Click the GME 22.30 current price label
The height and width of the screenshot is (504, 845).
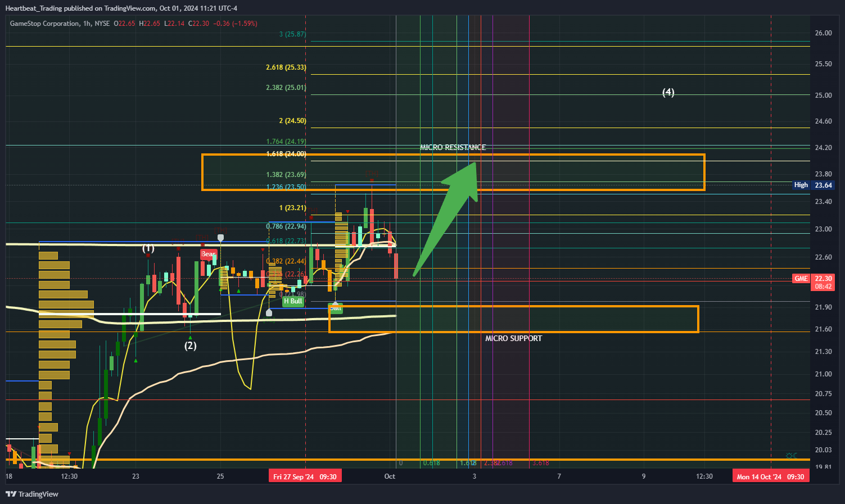tap(813, 279)
